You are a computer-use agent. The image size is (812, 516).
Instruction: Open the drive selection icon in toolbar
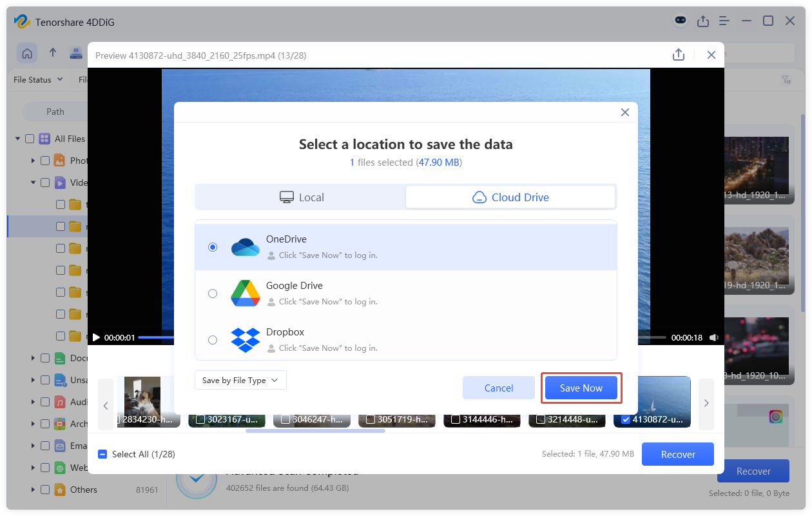point(76,53)
